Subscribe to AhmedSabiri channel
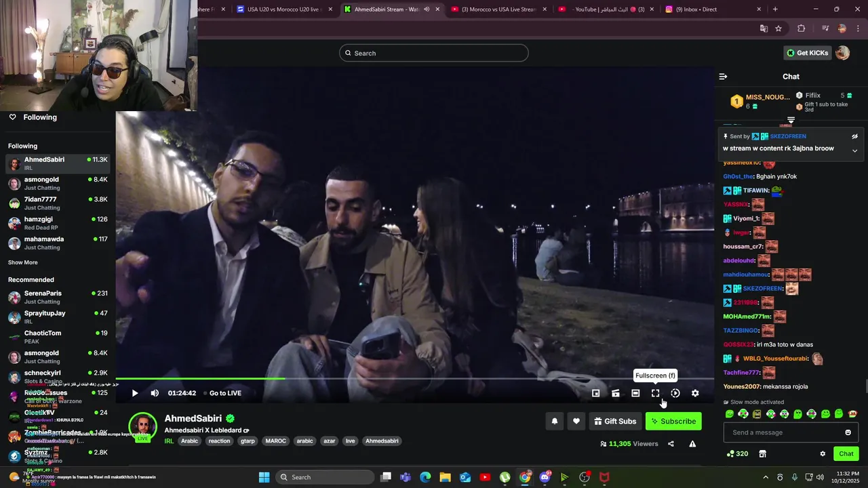 point(673,421)
